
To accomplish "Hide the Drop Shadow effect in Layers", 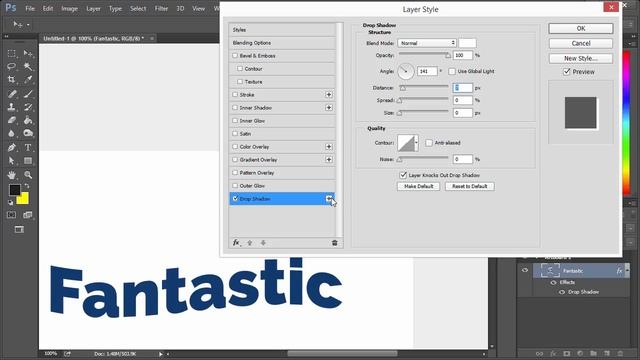I will pyautogui.click(x=562, y=292).
